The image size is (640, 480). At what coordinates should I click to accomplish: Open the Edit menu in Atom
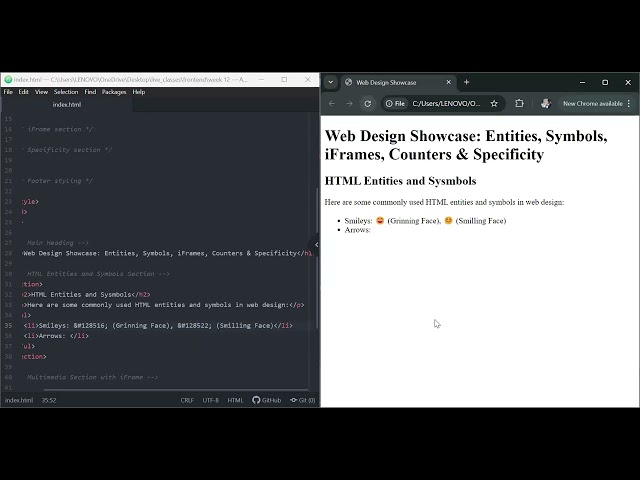pyautogui.click(x=24, y=92)
